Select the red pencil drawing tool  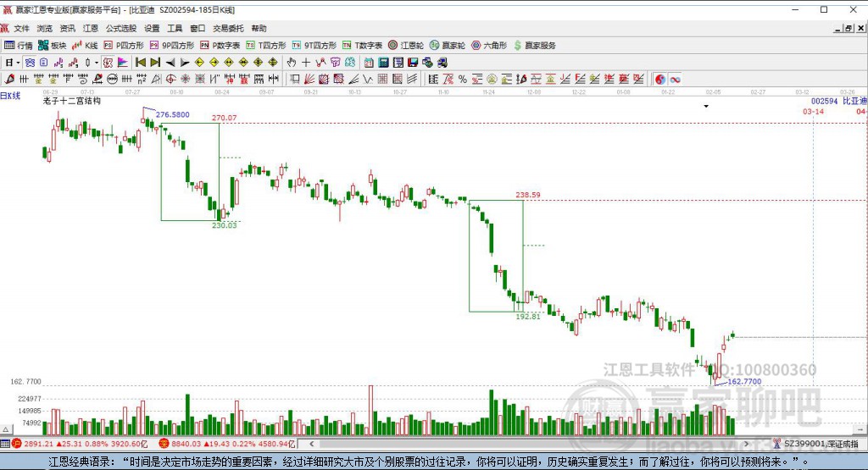point(9,79)
